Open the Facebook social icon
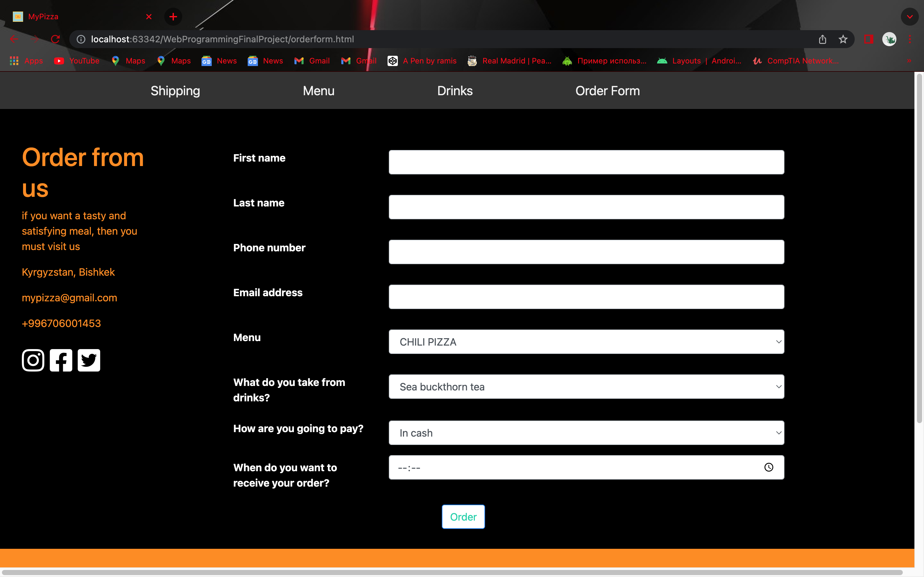This screenshot has width=924, height=577. [61, 360]
